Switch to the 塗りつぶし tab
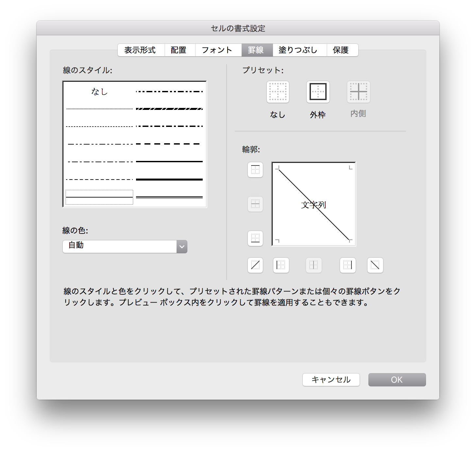The image size is (476, 452). [x=300, y=50]
